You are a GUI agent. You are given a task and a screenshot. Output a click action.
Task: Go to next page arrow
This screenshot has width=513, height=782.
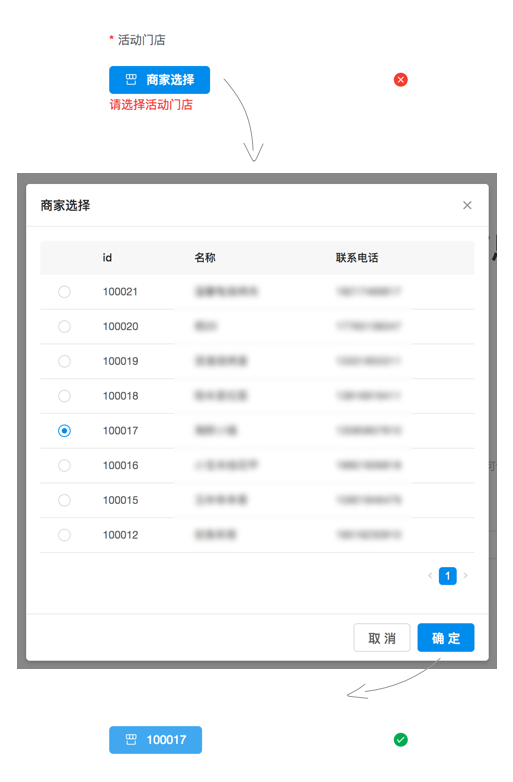coord(466,576)
